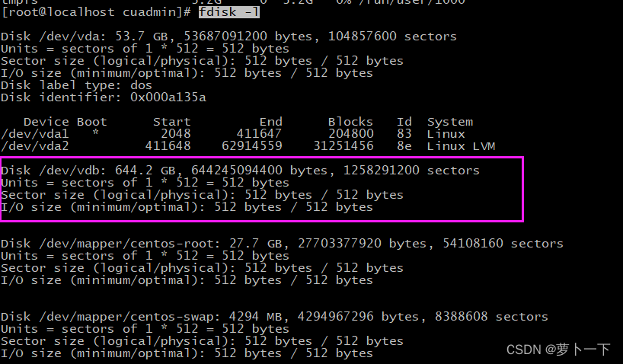
Task: Click the boot flag asterisk of /dev/vda1
Action: (95, 133)
